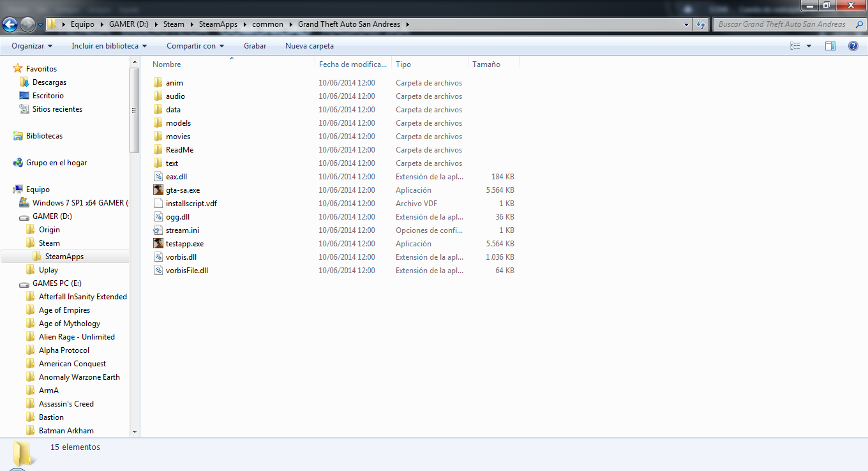The width and height of the screenshot is (868, 471).
Task: Click the refresh button beside address bar
Action: tap(701, 24)
